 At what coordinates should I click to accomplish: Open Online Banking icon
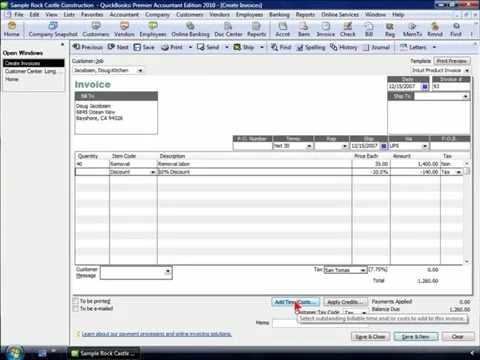(190, 29)
